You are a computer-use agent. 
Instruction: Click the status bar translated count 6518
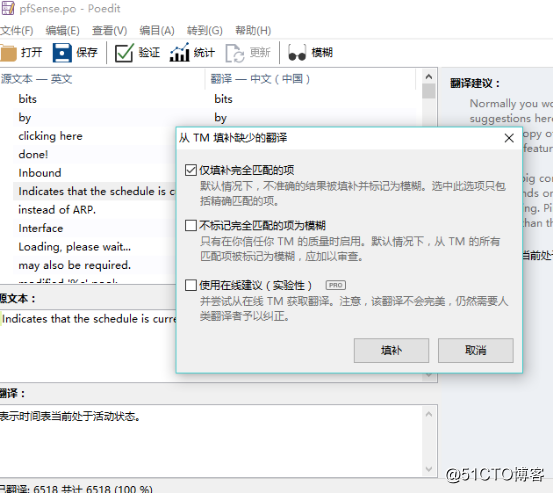(x=46, y=489)
